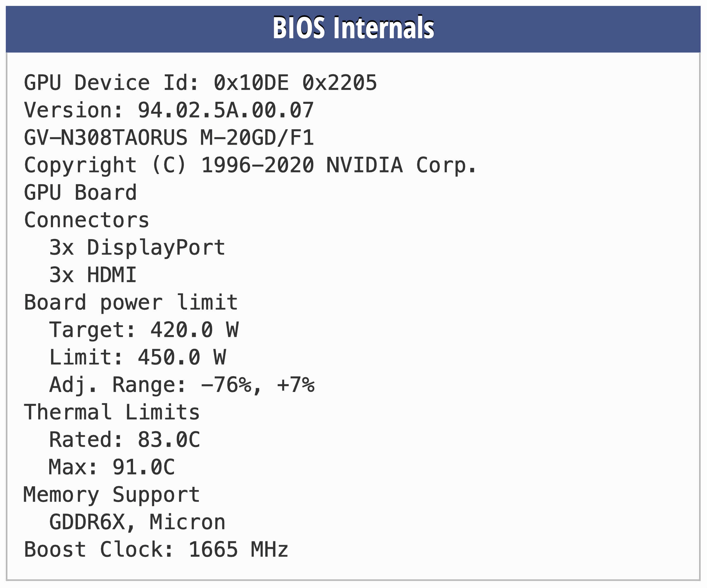Click the 0x10DE vendor ID value
Viewport: 707px width, 588px height.
(251, 83)
